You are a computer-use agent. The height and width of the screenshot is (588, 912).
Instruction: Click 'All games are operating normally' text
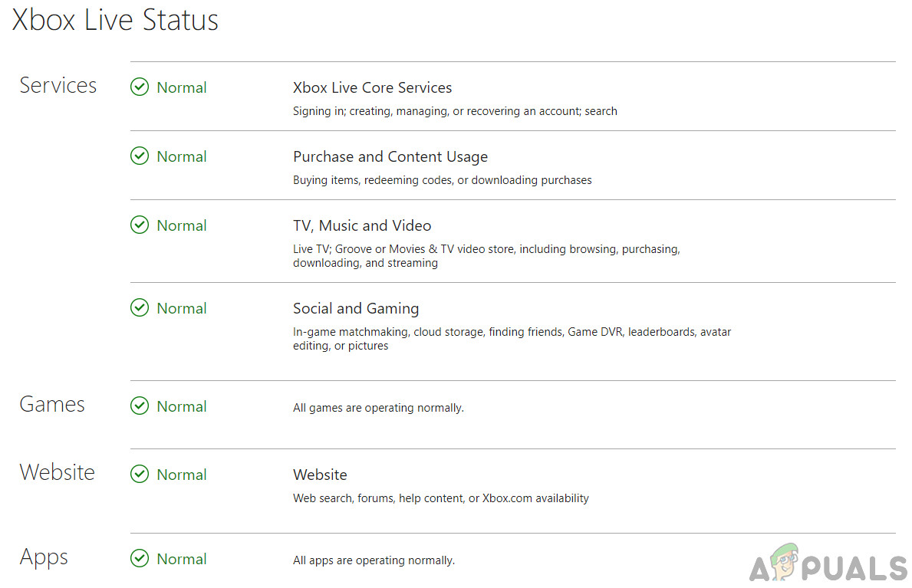[378, 408]
